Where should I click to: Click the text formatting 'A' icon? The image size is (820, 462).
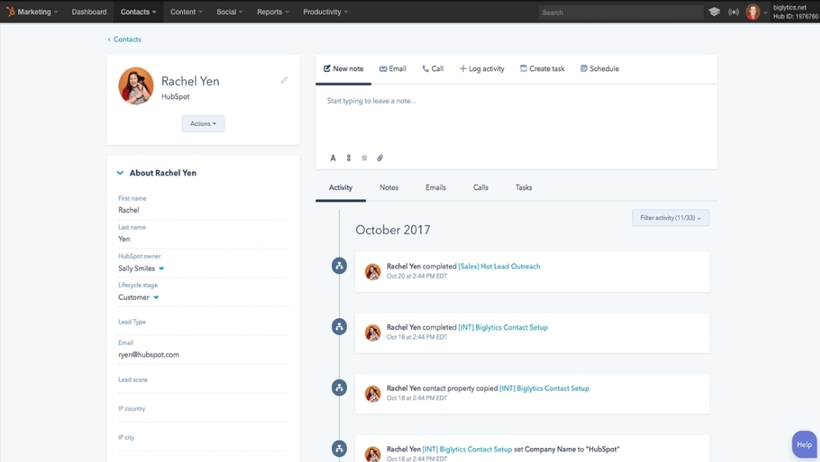click(333, 158)
